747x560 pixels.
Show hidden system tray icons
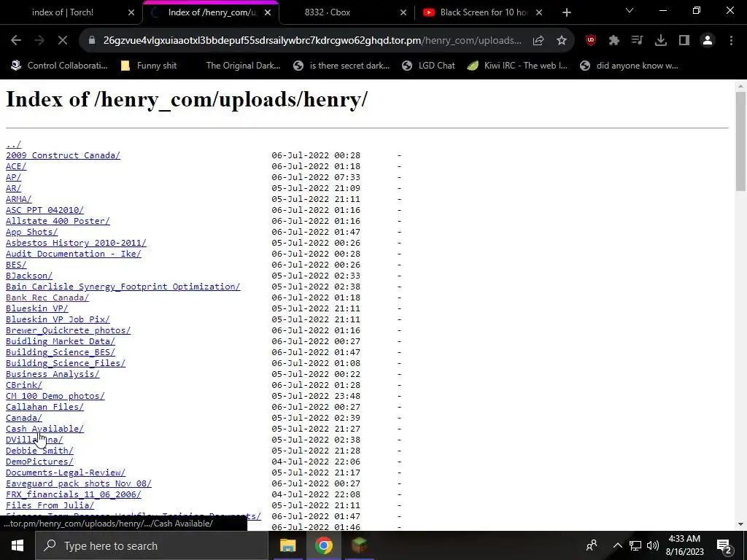[617, 545]
